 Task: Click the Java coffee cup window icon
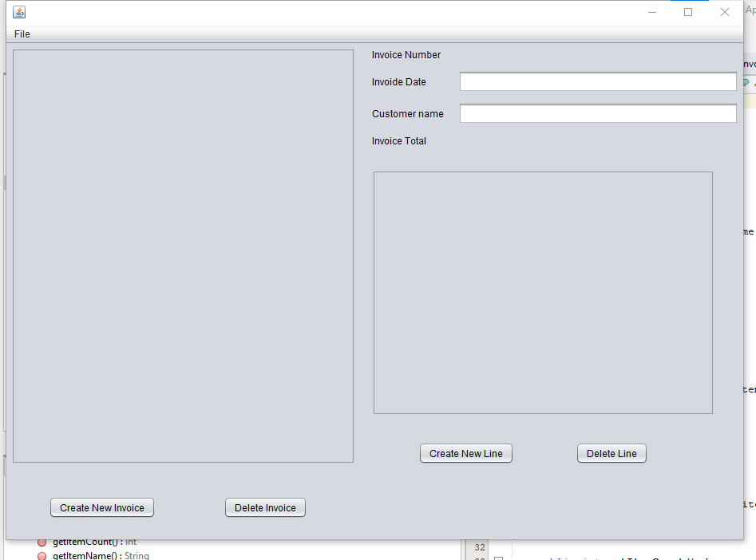click(x=19, y=11)
